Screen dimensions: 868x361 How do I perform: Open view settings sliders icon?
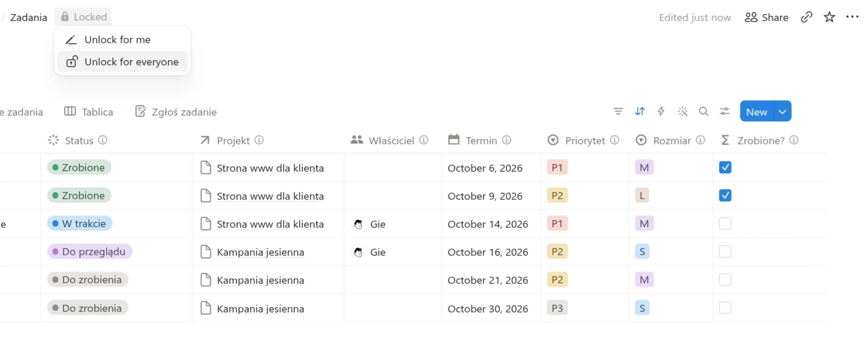[x=725, y=111]
